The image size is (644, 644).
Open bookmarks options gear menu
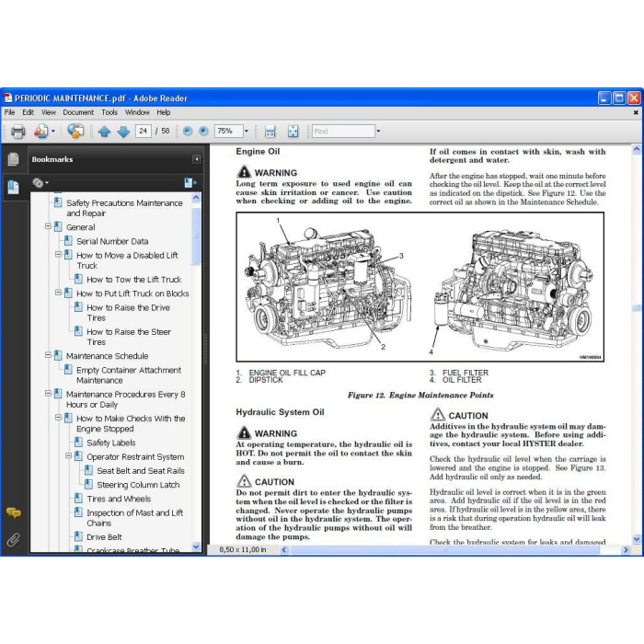coord(40,183)
